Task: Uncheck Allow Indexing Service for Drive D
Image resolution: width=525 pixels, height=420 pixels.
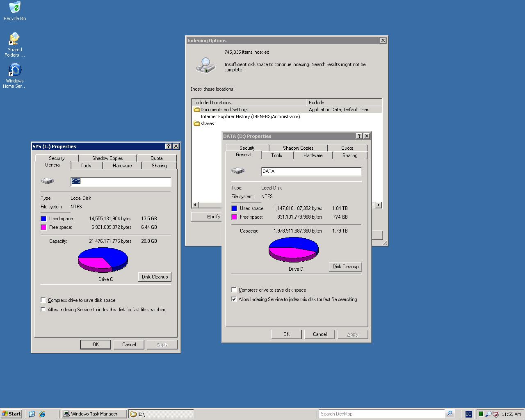Action: 234,299
